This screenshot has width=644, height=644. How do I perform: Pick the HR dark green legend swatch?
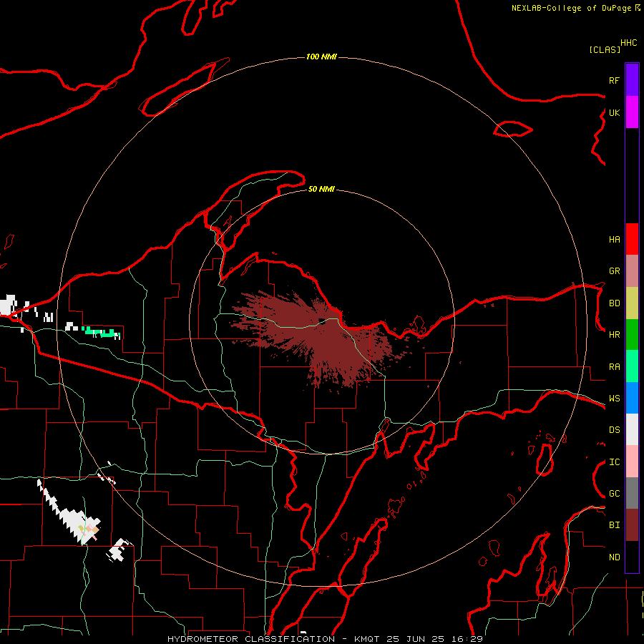tap(632, 335)
